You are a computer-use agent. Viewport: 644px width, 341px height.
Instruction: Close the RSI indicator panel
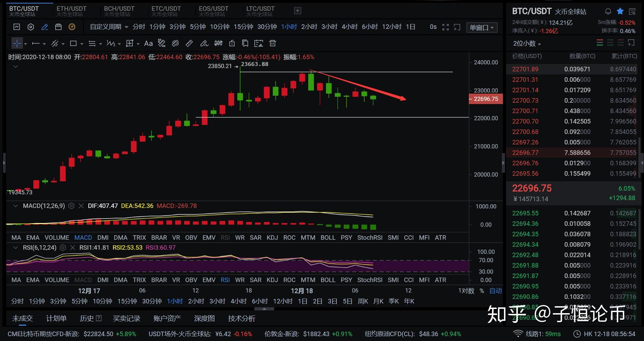[x=73, y=248]
